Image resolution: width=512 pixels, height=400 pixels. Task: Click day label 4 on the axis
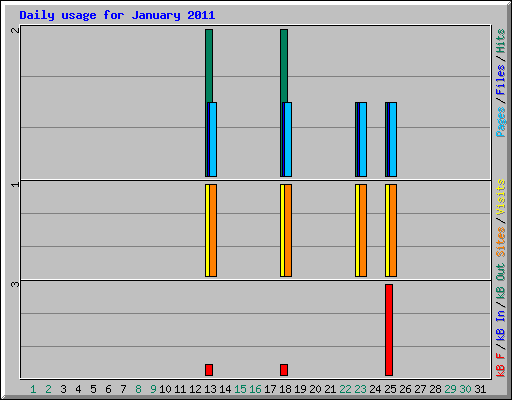78,389
